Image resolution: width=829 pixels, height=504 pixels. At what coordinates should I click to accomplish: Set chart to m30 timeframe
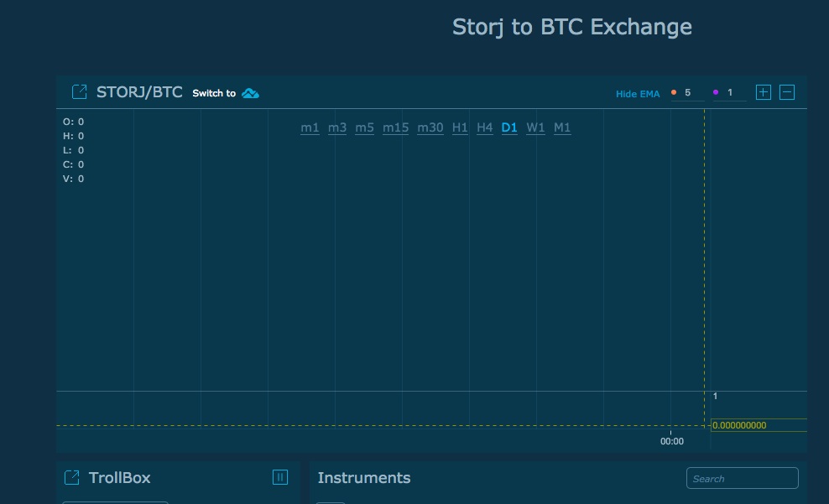430,127
